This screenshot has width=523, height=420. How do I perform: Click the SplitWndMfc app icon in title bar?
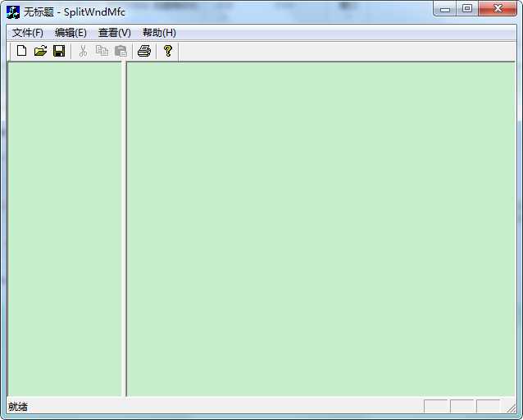(13, 12)
